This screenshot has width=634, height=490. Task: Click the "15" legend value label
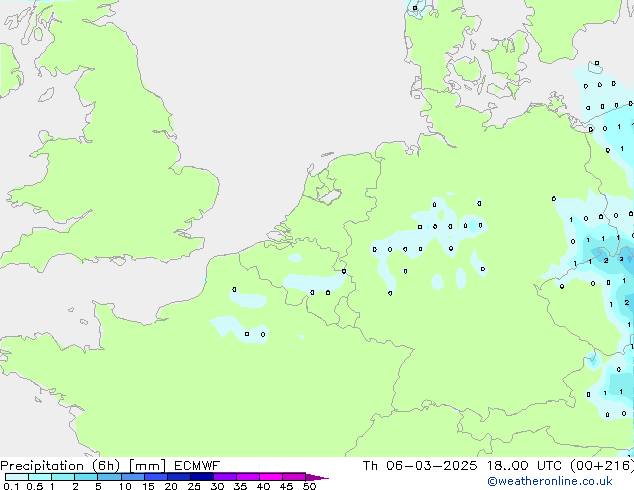[x=148, y=486]
